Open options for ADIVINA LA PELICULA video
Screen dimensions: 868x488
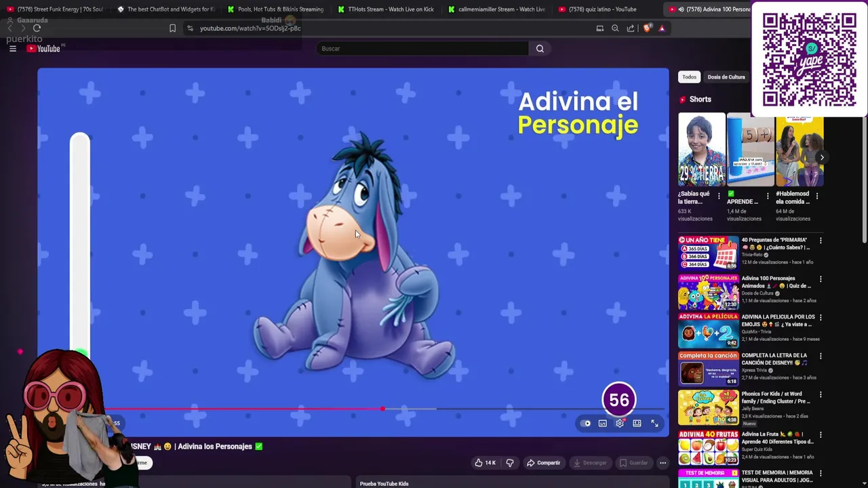(x=821, y=318)
